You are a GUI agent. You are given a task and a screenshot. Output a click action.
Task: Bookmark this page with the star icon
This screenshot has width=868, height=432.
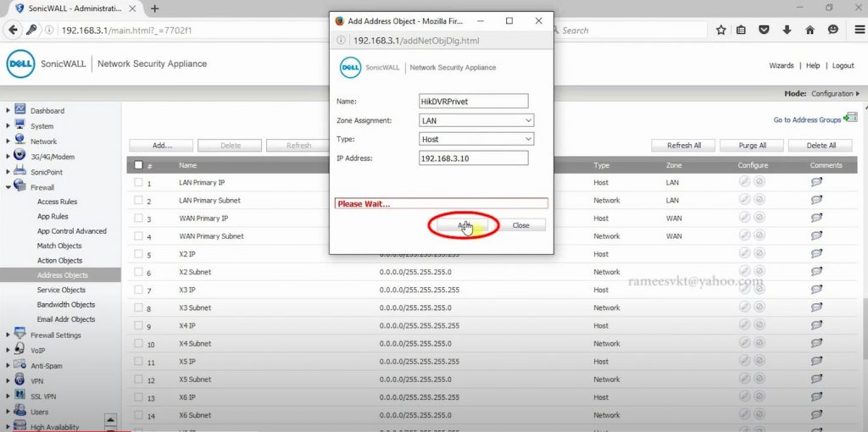point(721,30)
